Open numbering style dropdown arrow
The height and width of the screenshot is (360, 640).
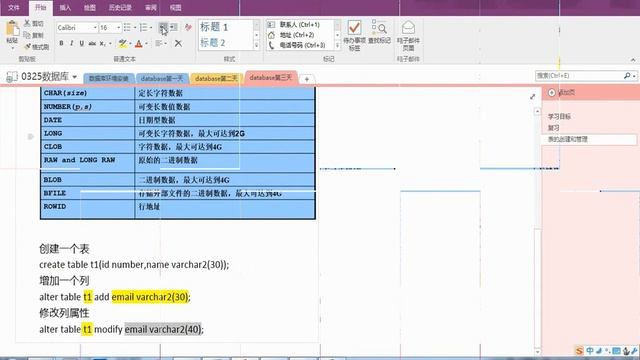[151, 27]
